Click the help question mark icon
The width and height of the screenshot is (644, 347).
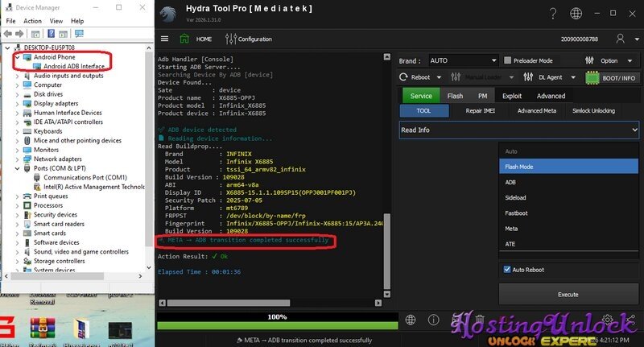[x=553, y=14]
